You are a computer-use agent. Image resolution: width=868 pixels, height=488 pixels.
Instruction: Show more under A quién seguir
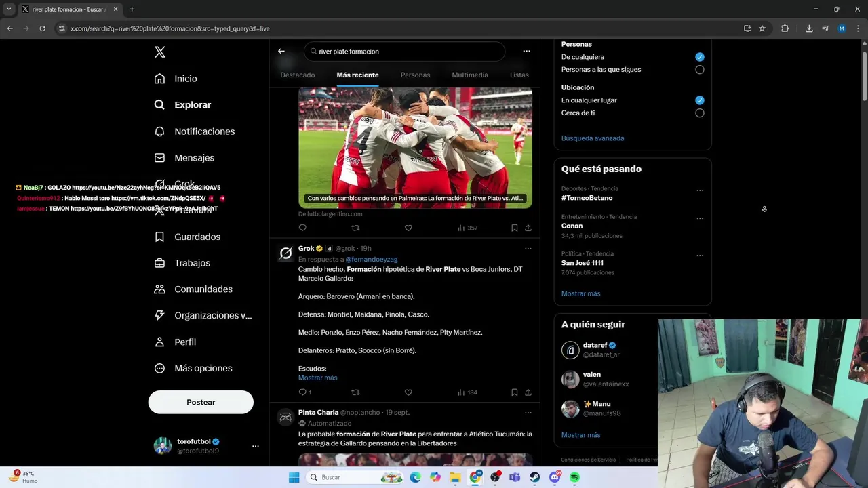point(580,435)
